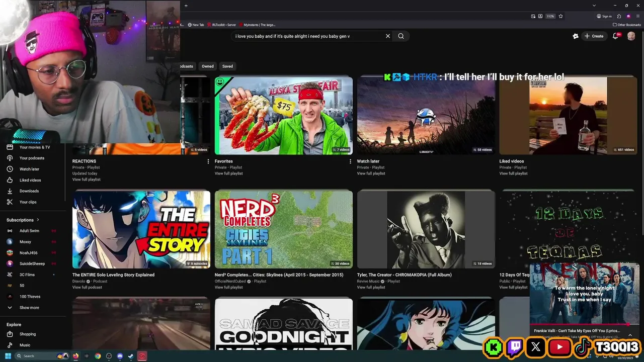Image resolution: width=644 pixels, height=362 pixels.
Task: Open Your clips scissors item
Action: (x=33, y=202)
